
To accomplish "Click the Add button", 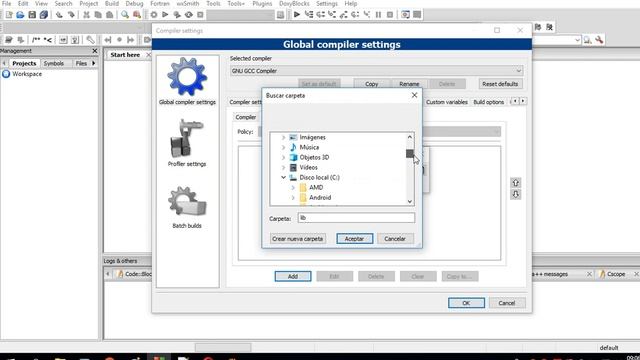I will [x=293, y=276].
